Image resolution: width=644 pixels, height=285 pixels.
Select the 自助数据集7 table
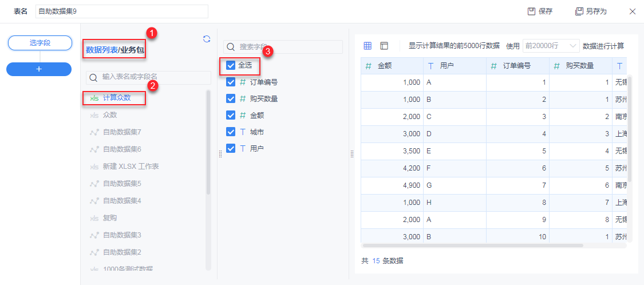(x=121, y=132)
